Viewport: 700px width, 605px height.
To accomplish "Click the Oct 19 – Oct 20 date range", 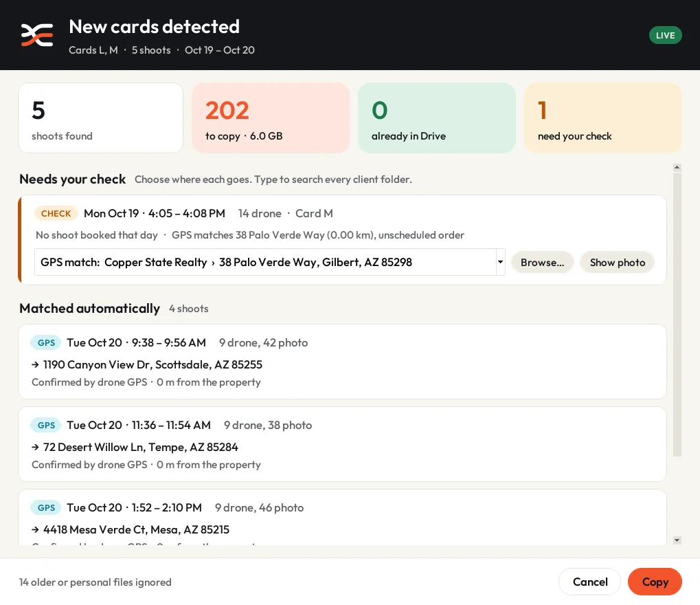I will (x=220, y=50).
